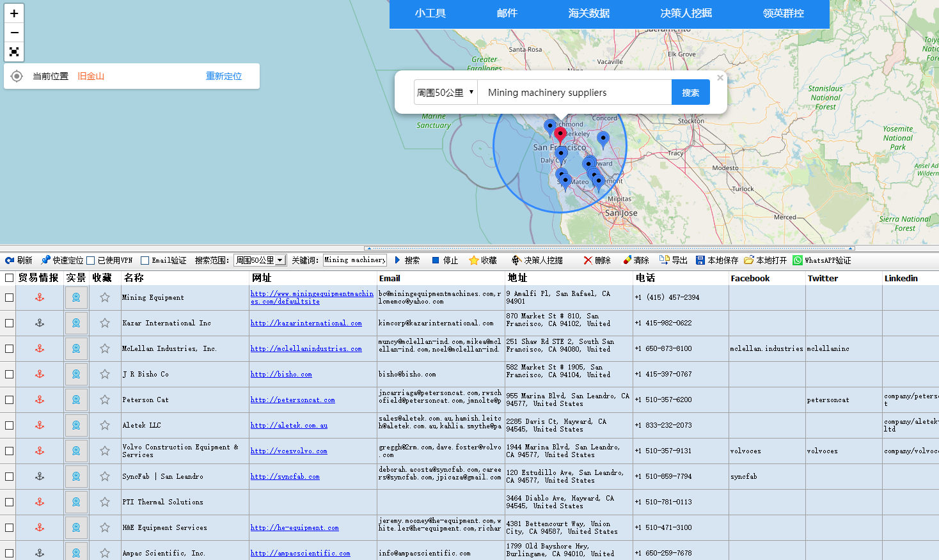Star McLellan Industries as favorite
The width and height of the screenshot is (939, 560).
click(105, 348)
